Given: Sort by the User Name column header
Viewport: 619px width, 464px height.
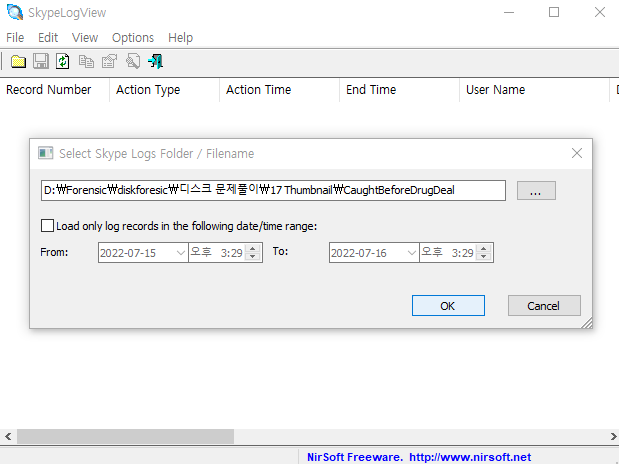Looking at the screenshot, I should 534,90.
